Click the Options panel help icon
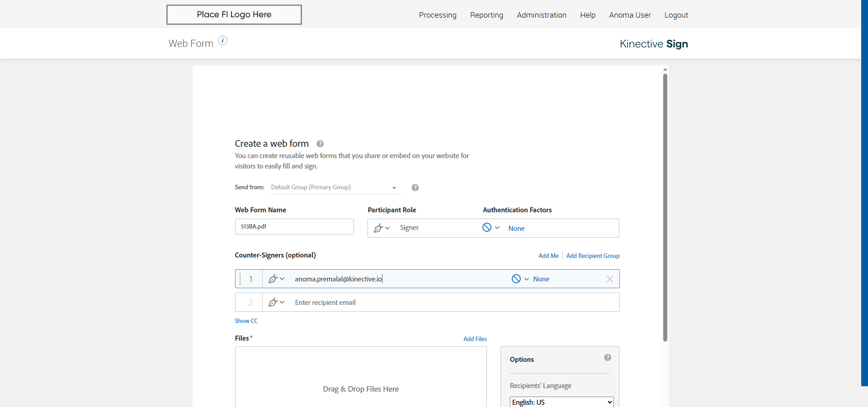The width and height of the screenshot is (868, 407). 608,358
